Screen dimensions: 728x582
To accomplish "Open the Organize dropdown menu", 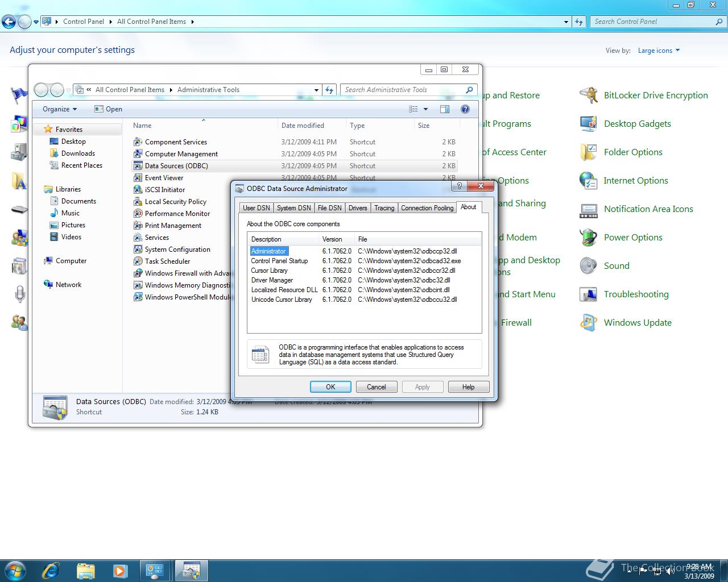I will click(60, 109).
